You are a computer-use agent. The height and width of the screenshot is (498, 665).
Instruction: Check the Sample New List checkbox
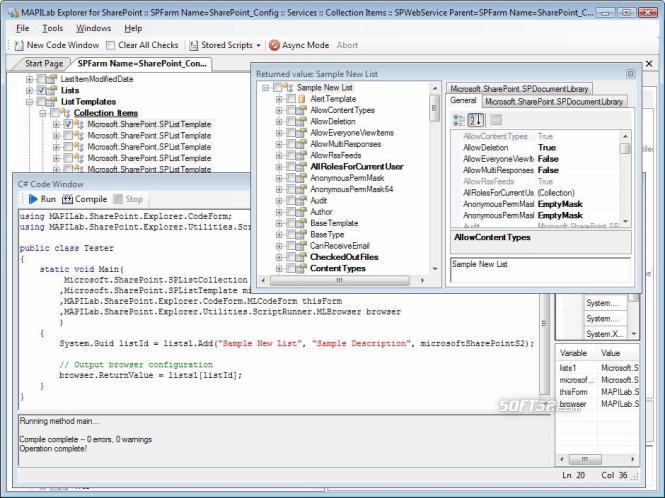tap(278, 87)
